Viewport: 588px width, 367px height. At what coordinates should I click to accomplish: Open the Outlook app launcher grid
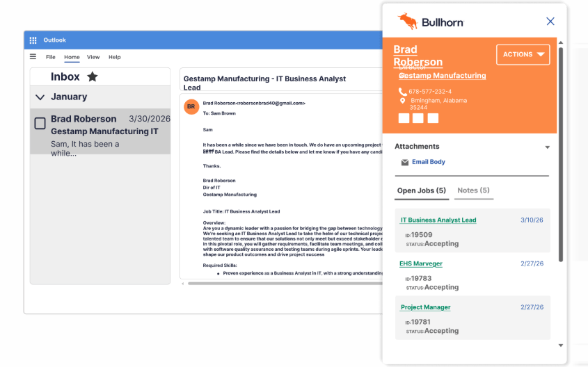click(x=33, y=40)
